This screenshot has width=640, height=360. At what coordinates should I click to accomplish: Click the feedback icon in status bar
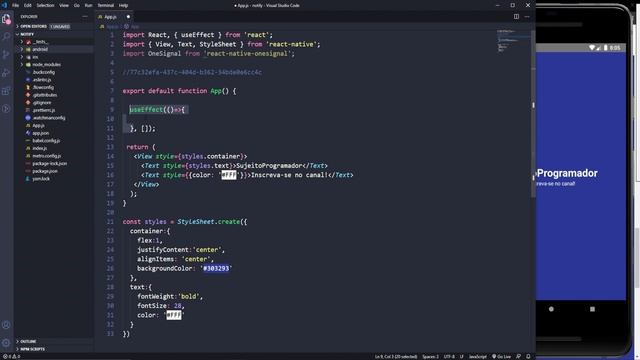(518, 356)
